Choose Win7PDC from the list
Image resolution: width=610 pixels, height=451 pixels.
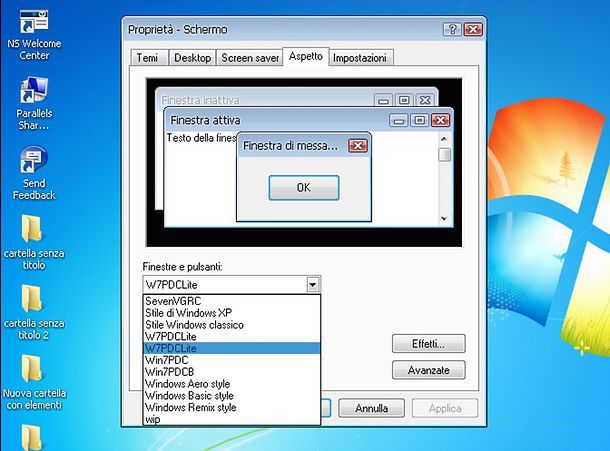pyautogui.click(x=232, y=360)
